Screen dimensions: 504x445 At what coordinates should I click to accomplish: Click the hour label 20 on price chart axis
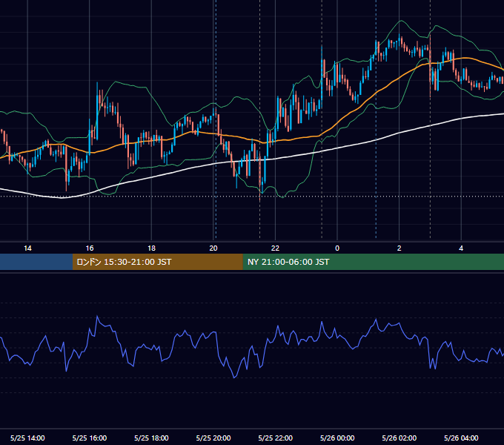tap(213, 248)
